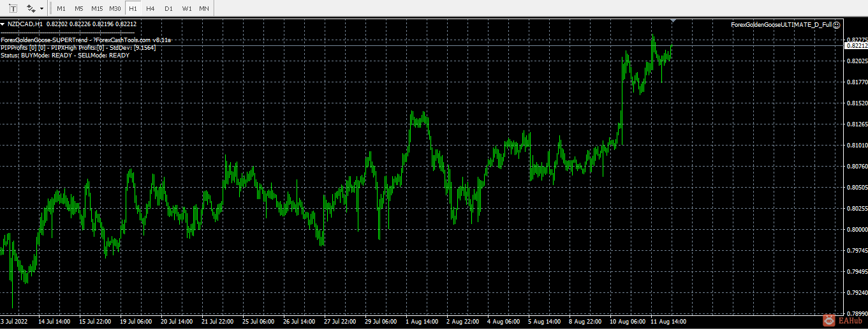Screen dimensions: 868x330
Task: Change timeframe to D1 daily
Action: 168,8
